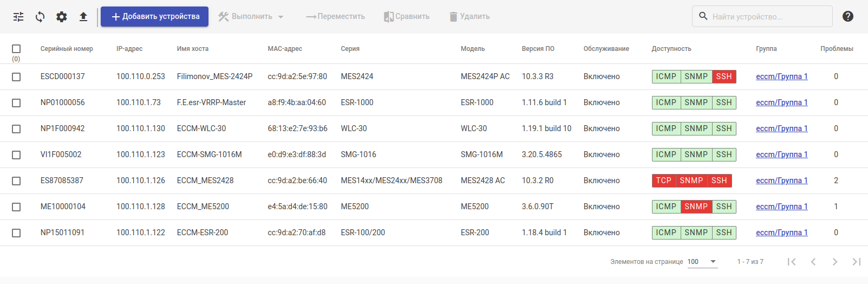Go to the previous page arrow
This screenshot has height=284, width=868.
click(x=813, y=262)
